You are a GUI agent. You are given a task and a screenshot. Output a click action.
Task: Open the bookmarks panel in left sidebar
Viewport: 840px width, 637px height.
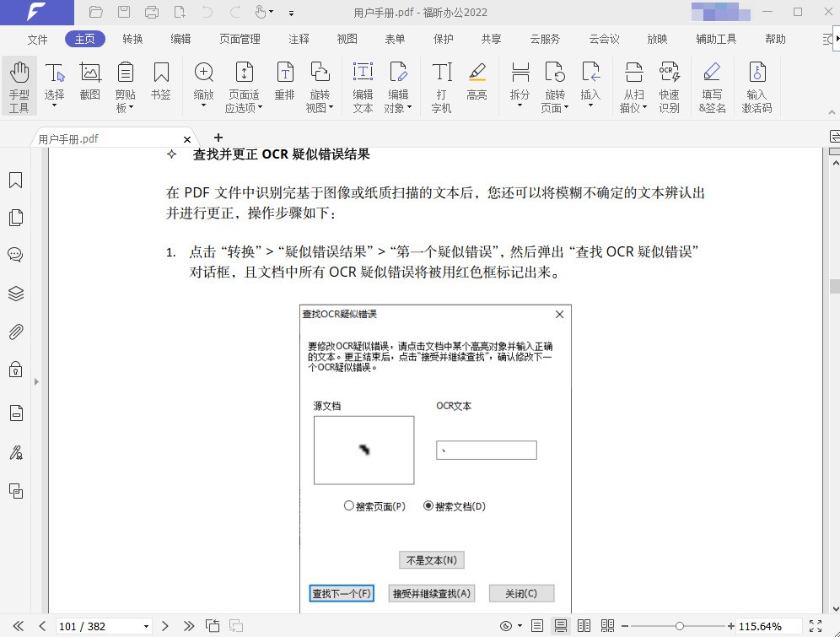tap(15, 180)
